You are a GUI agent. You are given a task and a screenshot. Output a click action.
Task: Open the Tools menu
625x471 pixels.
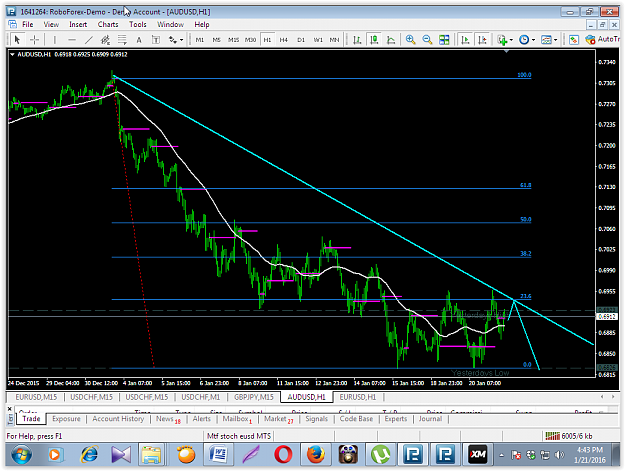(x=138, y=24)
